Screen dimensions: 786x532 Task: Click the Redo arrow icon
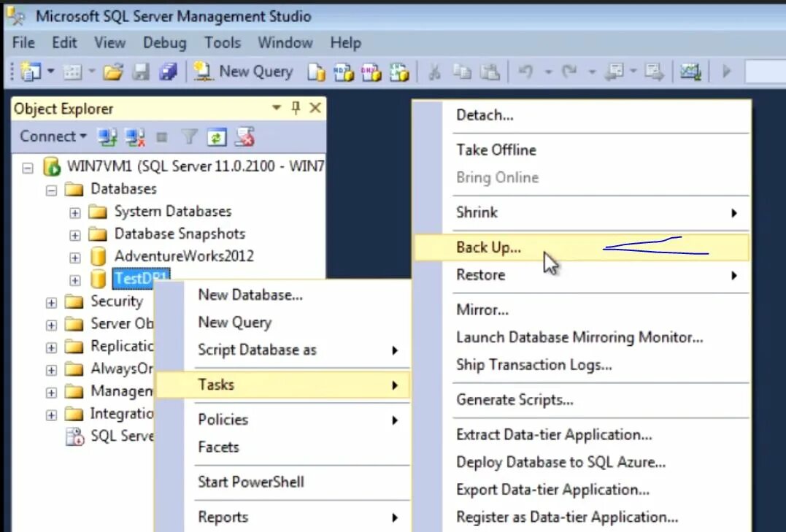pos(569,72)
